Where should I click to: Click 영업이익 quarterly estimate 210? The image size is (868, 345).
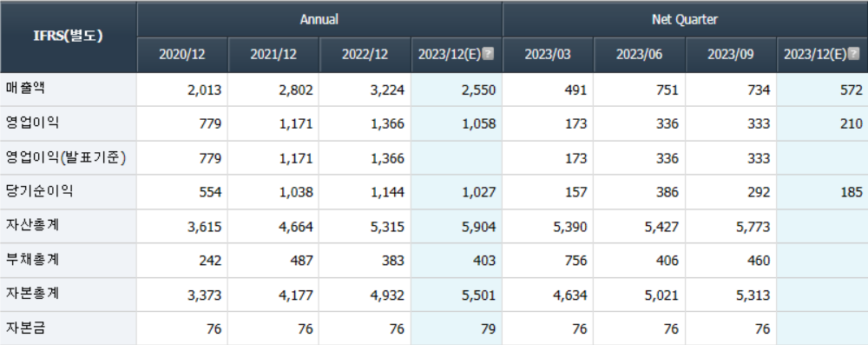[852, 124]
